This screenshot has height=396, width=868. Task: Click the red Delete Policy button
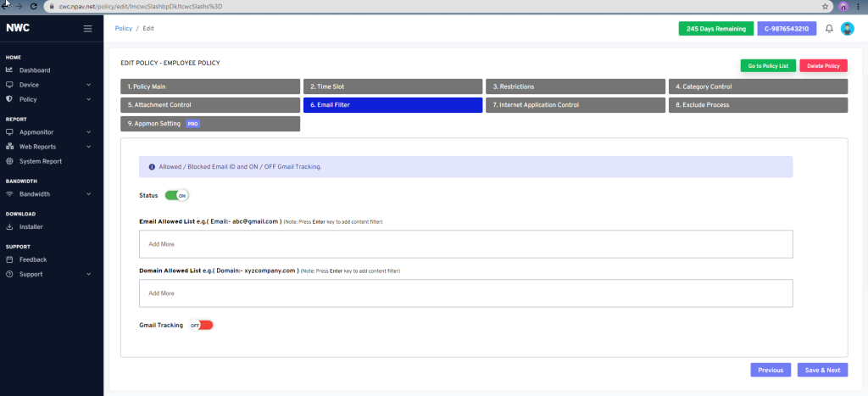[823, 65]
